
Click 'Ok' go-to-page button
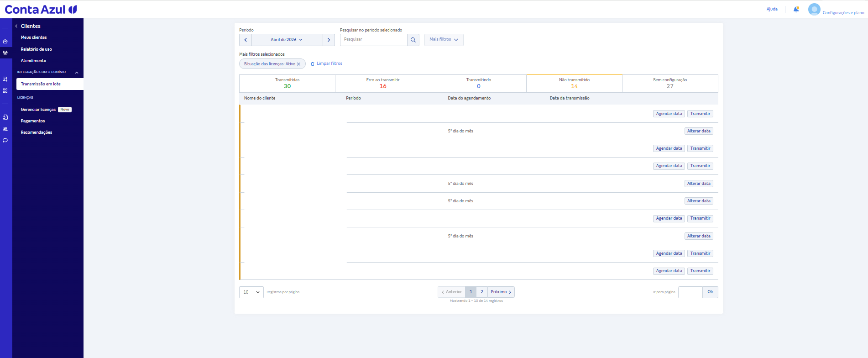coord(710,292)
